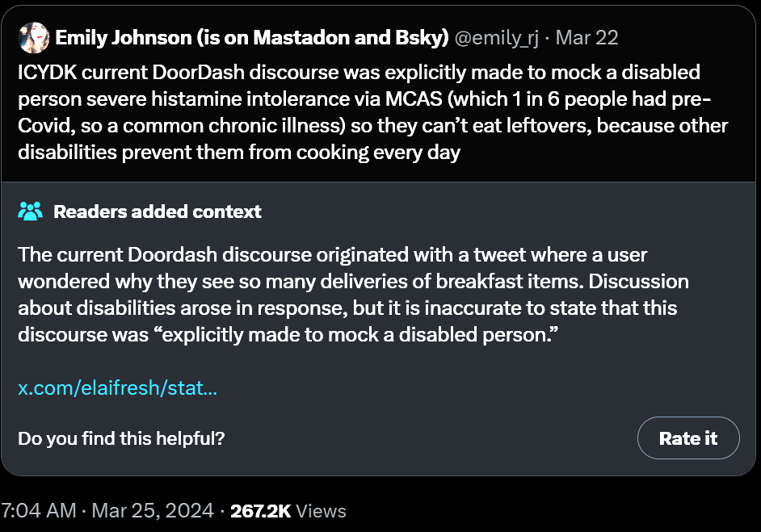Click the Mastadon and Bsky part of the name

pos(349,38)
